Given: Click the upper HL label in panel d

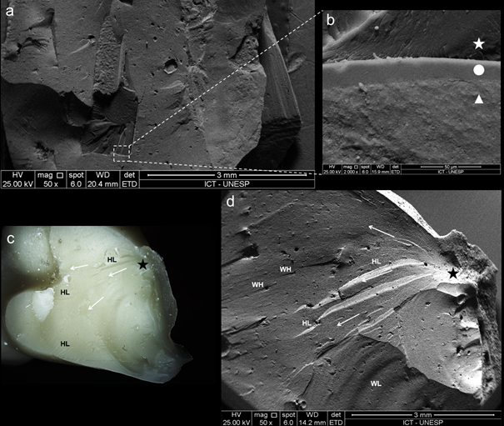Looking at the screenshot, I should pos(376,262).
